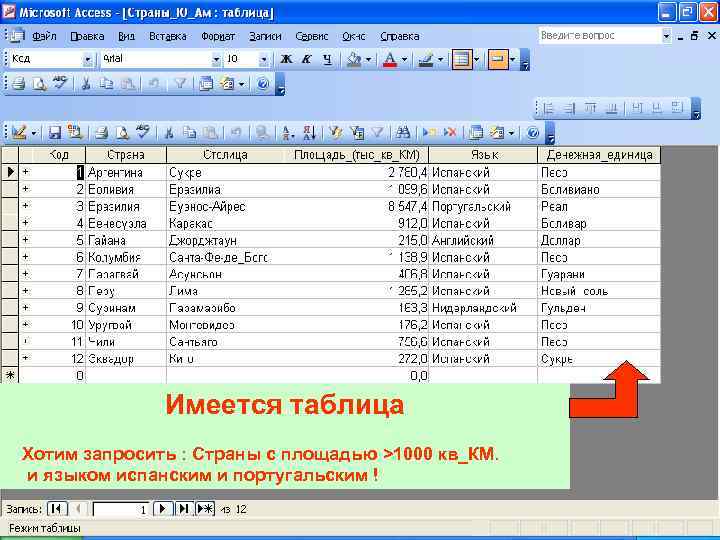Go to first record navigation button
The image size is (720, 540).
(57, 509)
